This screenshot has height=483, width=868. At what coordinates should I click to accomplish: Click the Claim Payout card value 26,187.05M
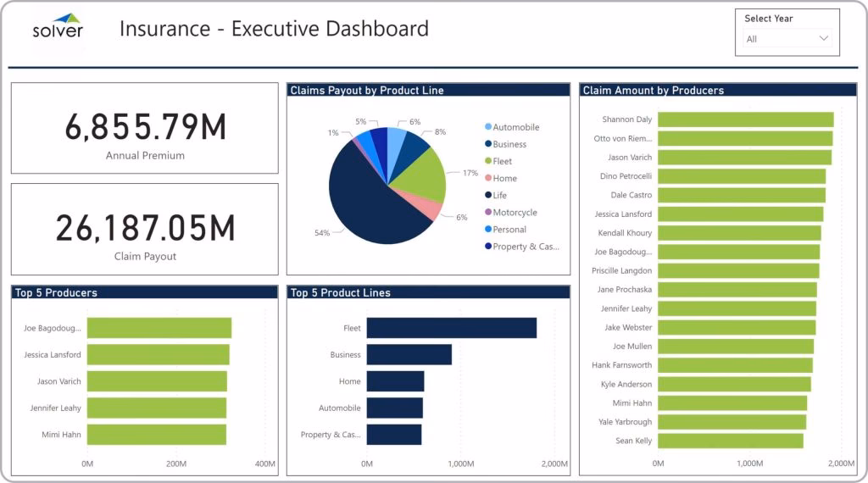coord(146,228)
